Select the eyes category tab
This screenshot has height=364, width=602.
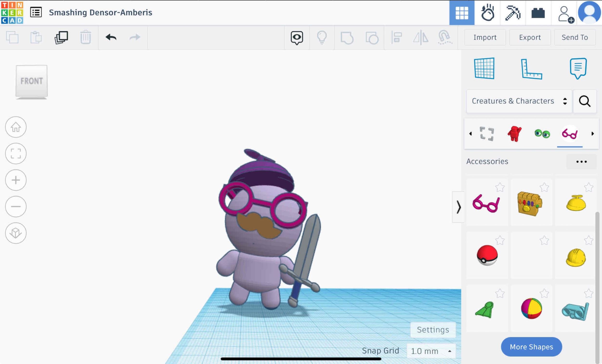tap(542, 134)
